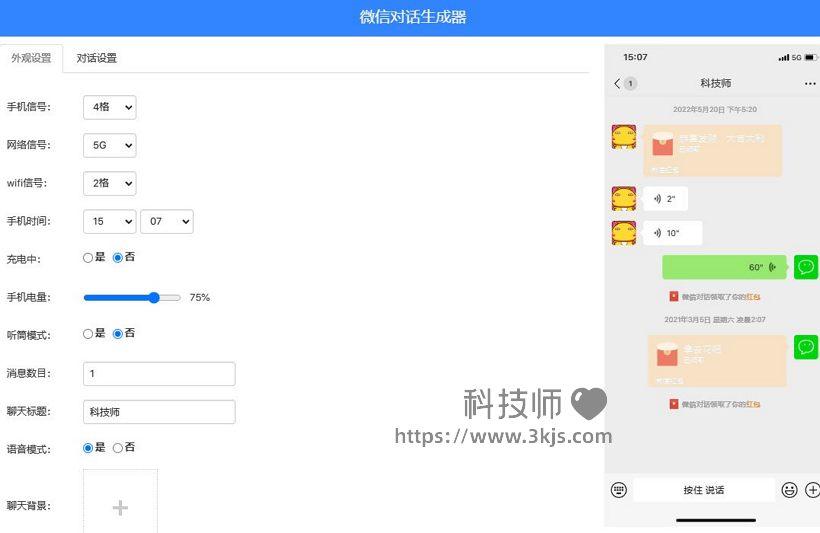
Task: Click the 按住 说话 button
Action: coord(704,490)
